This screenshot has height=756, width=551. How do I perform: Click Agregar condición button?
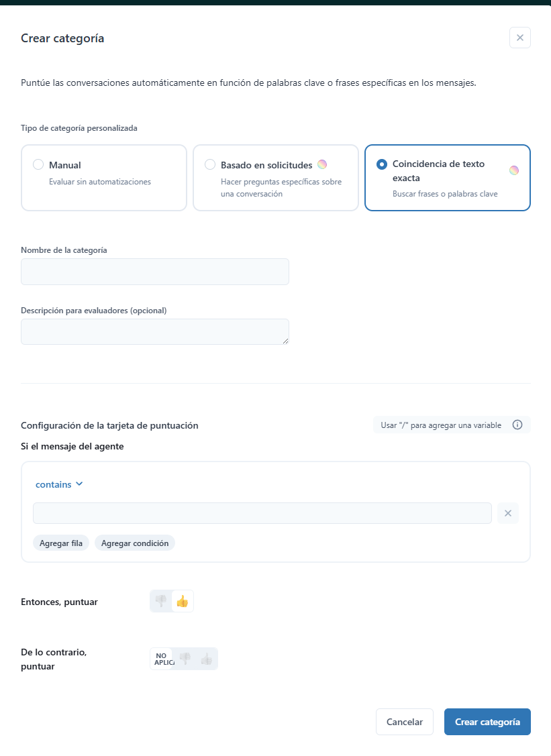pos(135,543)
